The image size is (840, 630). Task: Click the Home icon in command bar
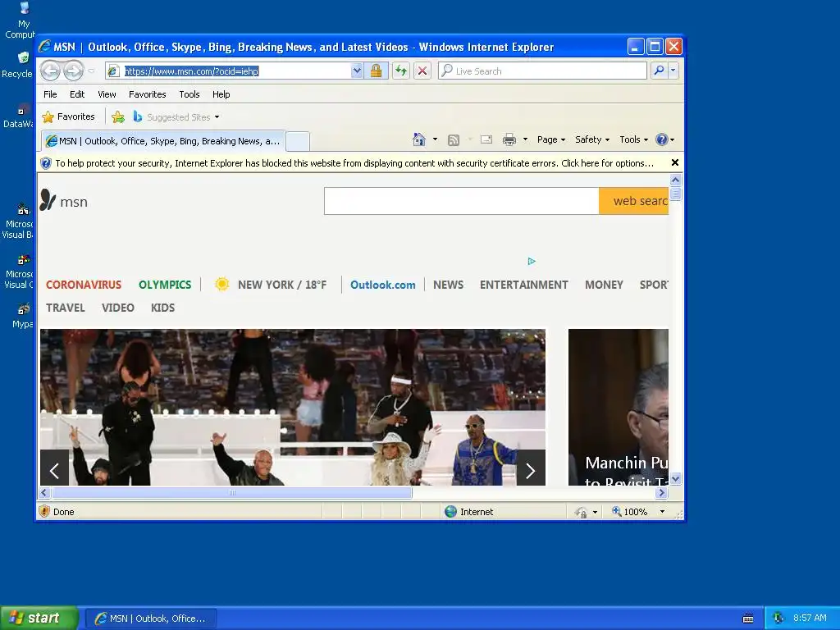[419, 139]
